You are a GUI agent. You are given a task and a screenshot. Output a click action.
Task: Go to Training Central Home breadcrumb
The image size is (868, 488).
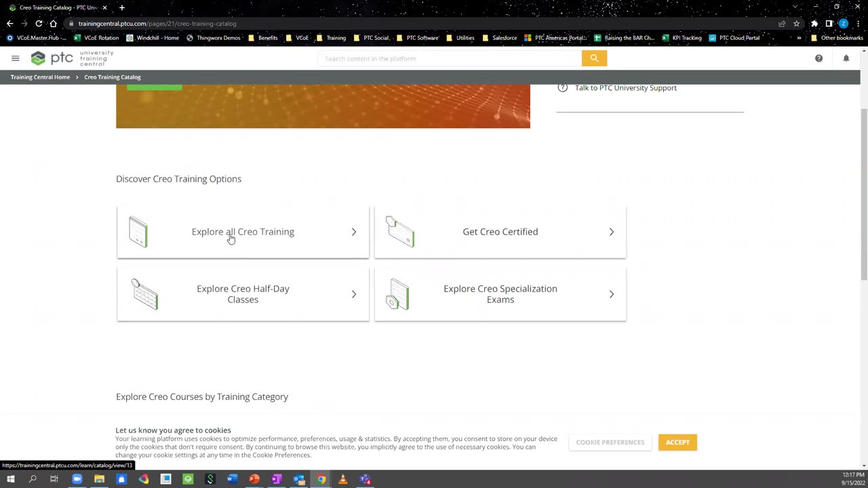click(40, 77)
